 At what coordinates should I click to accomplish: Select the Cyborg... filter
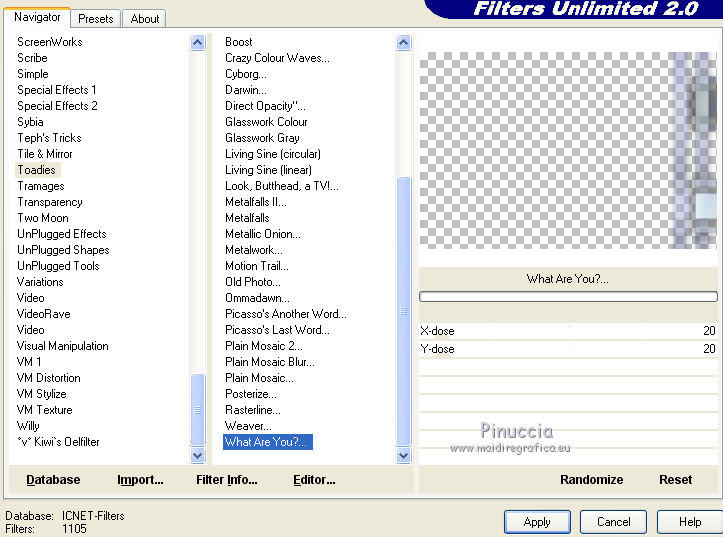(246, 74)
